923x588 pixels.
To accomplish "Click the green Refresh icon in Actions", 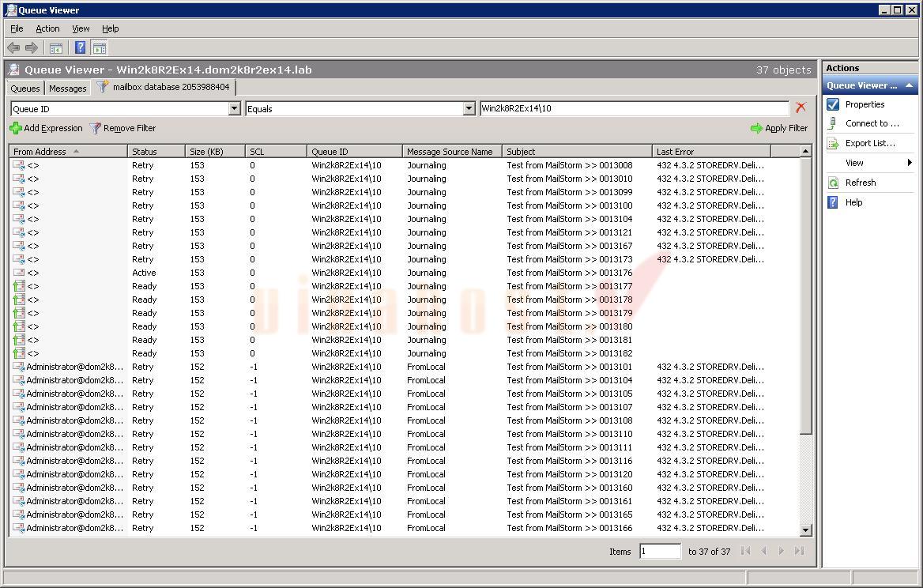I will (x=833, y=183).
